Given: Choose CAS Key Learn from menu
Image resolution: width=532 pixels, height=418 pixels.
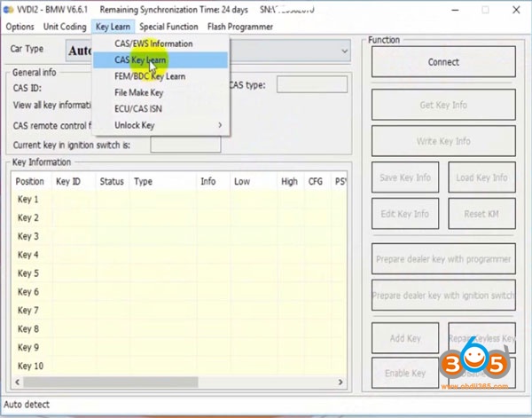Looking at the screenshot, I should pyautogui.click(x=160, y=60).
